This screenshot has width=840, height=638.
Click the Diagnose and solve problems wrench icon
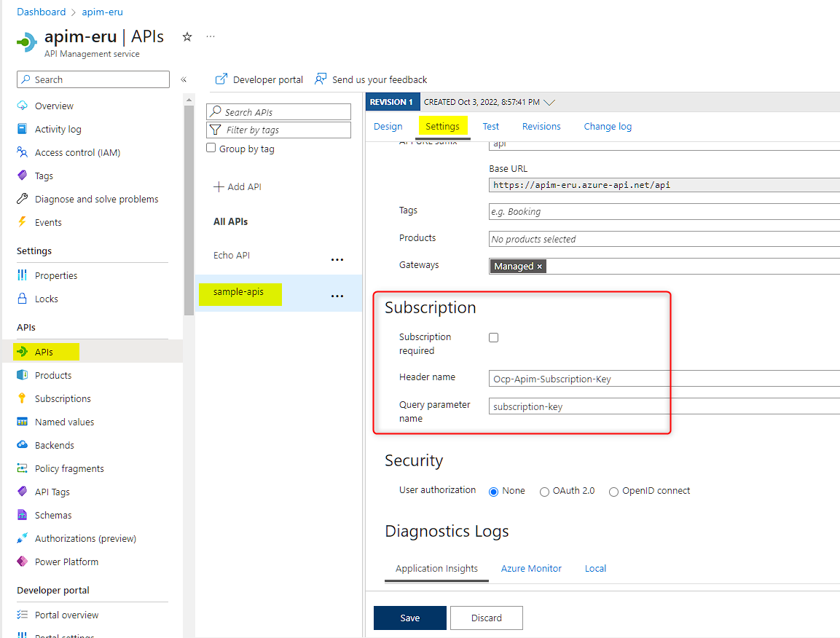[22, 199]
